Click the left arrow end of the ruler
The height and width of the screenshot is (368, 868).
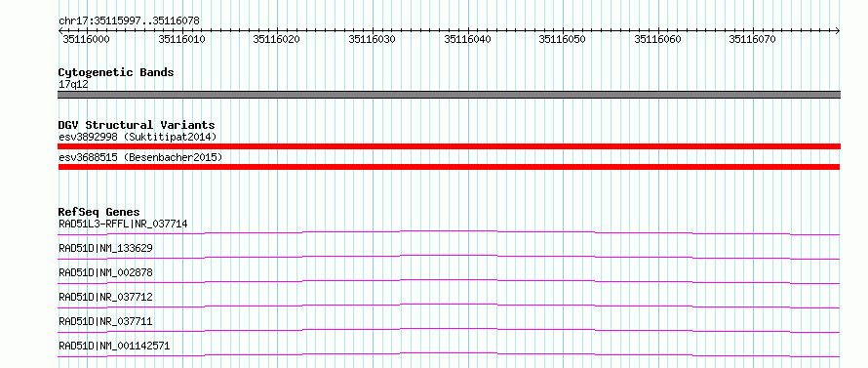click(60, 30)
